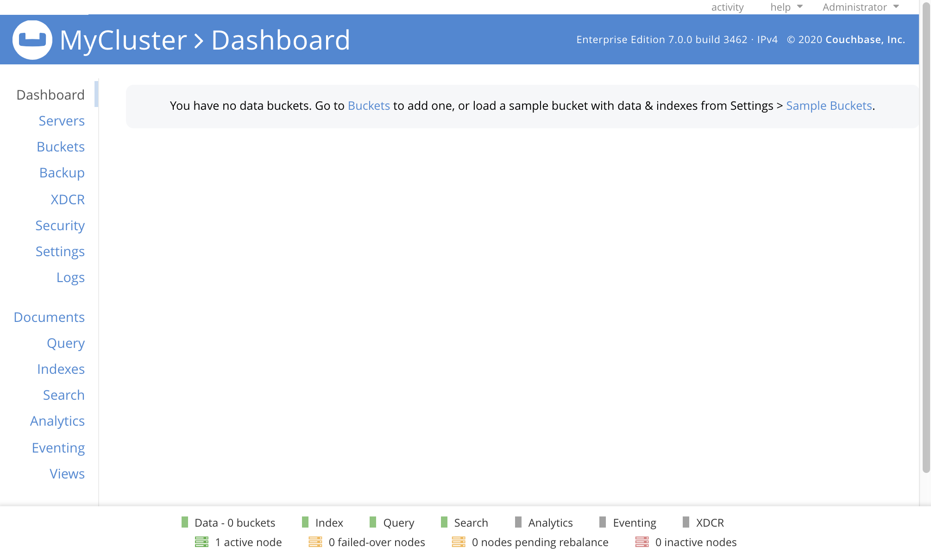The width and height of the screenshot is (931, 560).
Task: Open the Security section
Action: coord(60,225)
